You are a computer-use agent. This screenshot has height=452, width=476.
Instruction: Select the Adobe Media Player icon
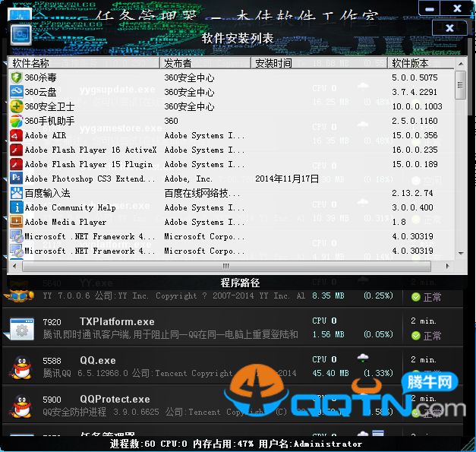pyautogui.click(x=17, y=222)
